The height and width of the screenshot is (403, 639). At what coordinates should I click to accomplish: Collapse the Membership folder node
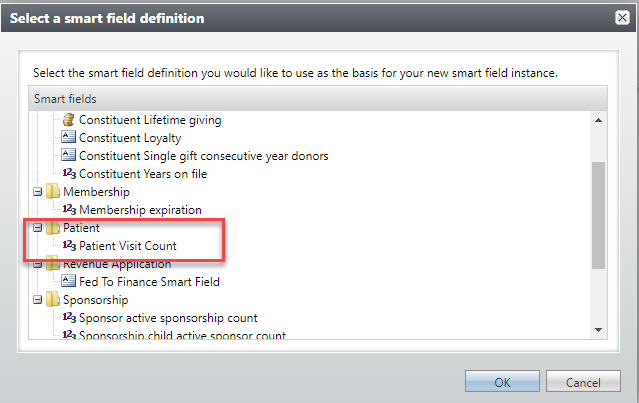coord(38,192)
